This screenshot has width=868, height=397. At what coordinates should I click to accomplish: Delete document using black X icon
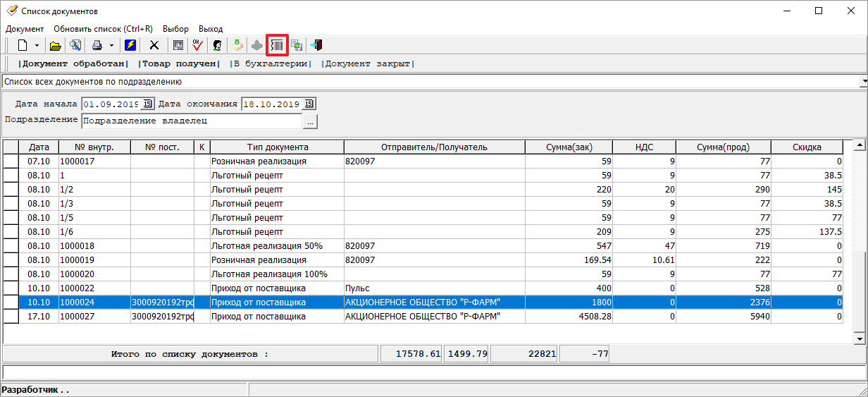[154, 45]
